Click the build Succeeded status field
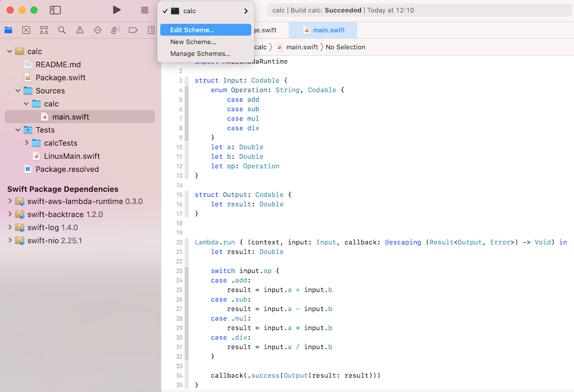Image resolution: width=574 pixels, height=392 pixels. 419,10
